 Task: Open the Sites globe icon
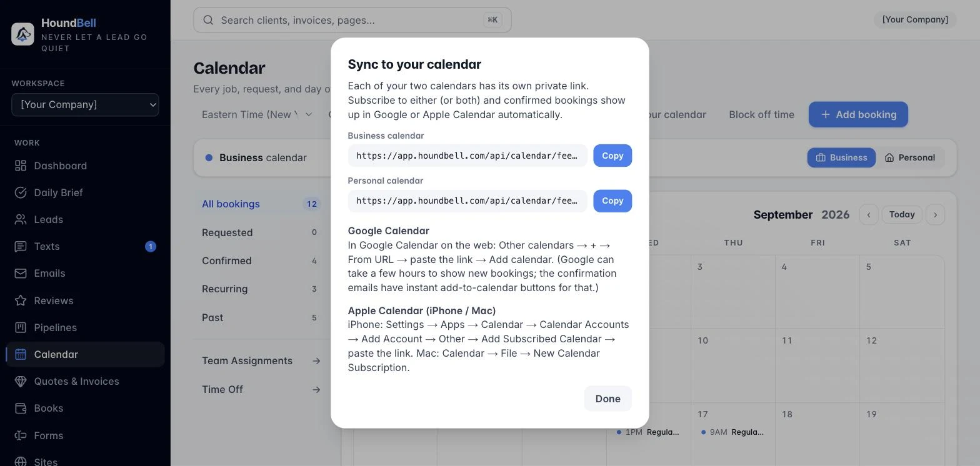pos(21,462)
